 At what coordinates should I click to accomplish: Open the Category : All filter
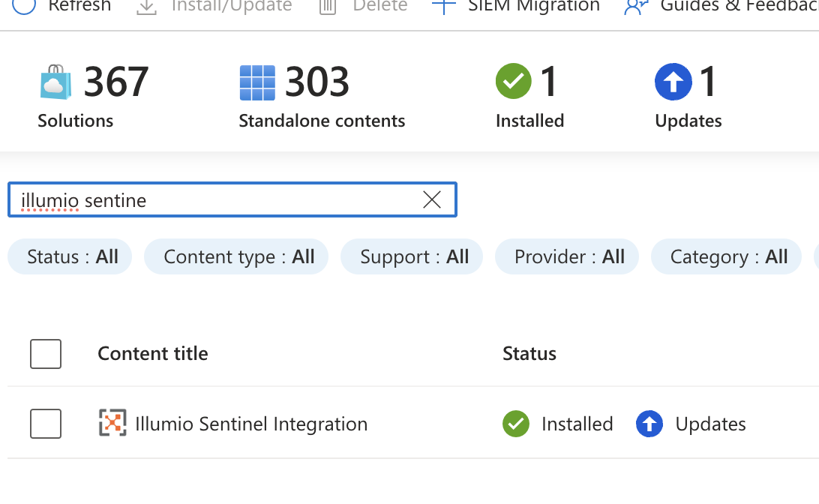[726, 256]
